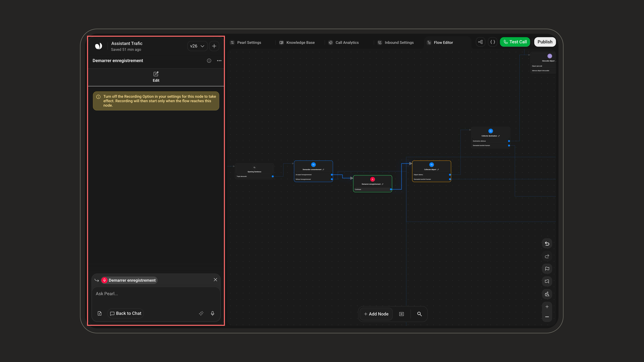Clean up layout with broom icon
Viewport: 644px width, 362px height.
(547, 294)
